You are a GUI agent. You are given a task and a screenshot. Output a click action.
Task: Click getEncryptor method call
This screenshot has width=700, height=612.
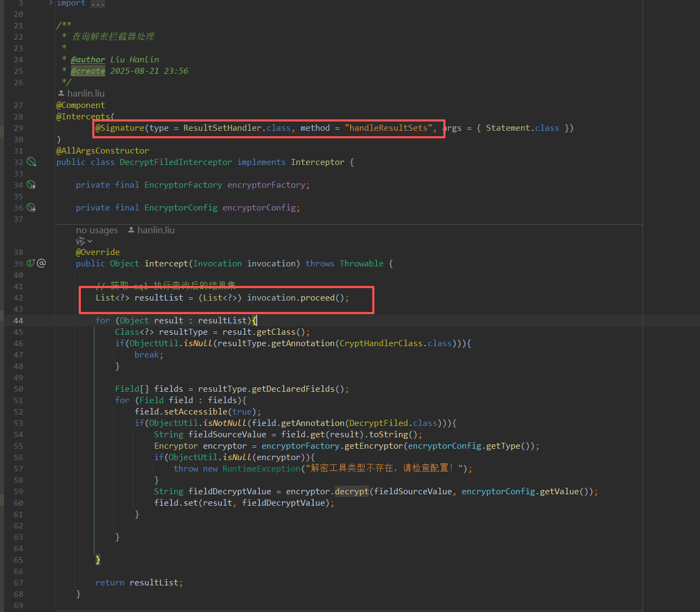point(374,446)
